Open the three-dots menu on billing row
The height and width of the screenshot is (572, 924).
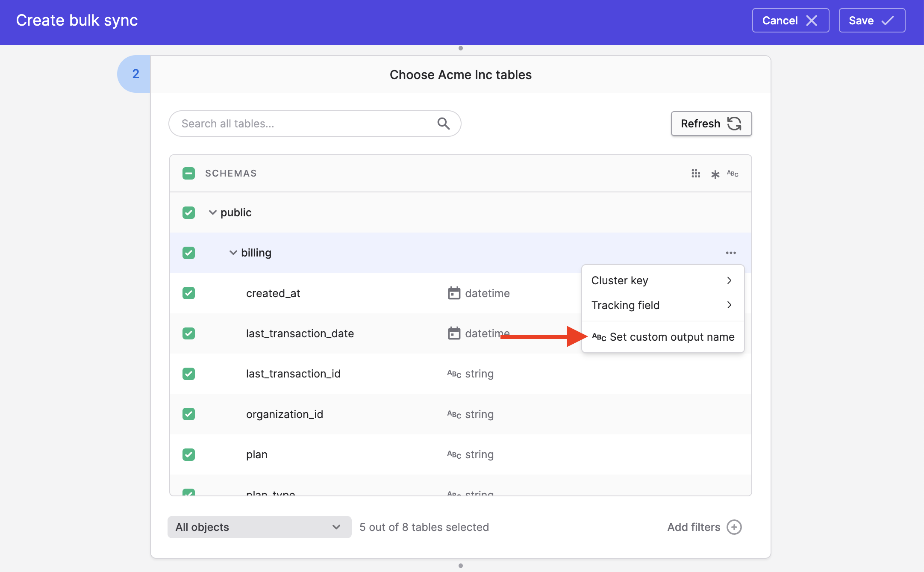pyautogui.click(x=730, y=253)
